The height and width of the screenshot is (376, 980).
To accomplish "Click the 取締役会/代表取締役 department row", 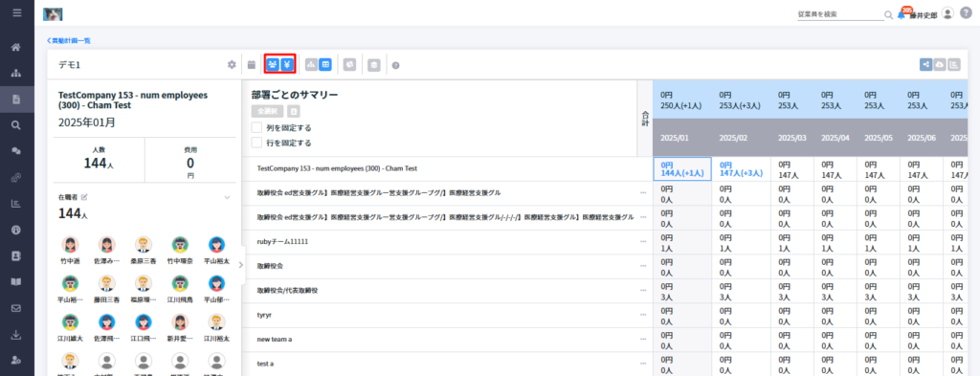I will 448,291.
